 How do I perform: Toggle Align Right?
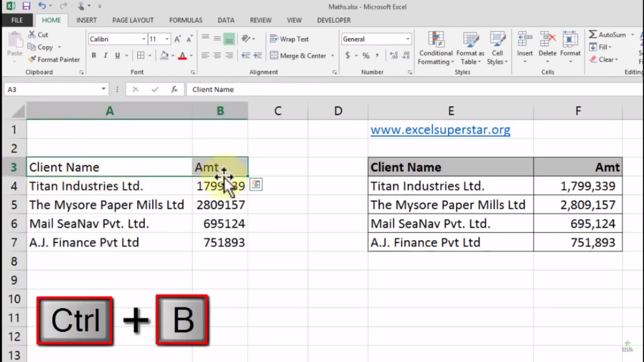(229, 56)
